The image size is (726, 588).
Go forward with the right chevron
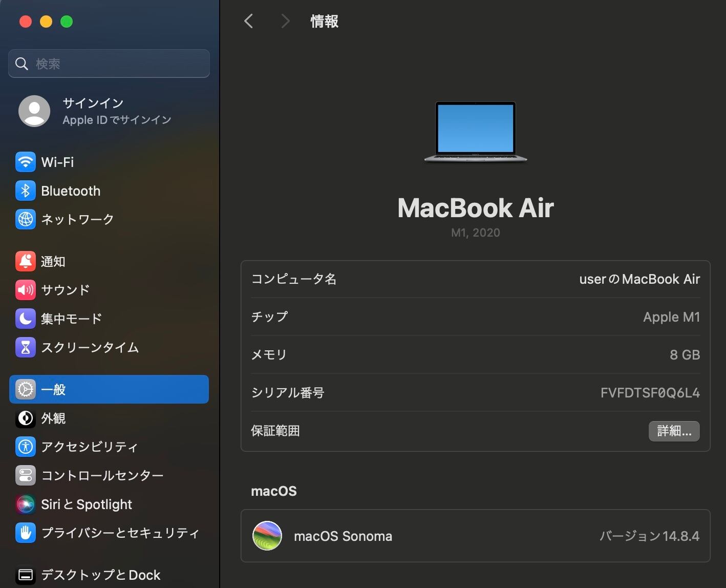point(285,22)
